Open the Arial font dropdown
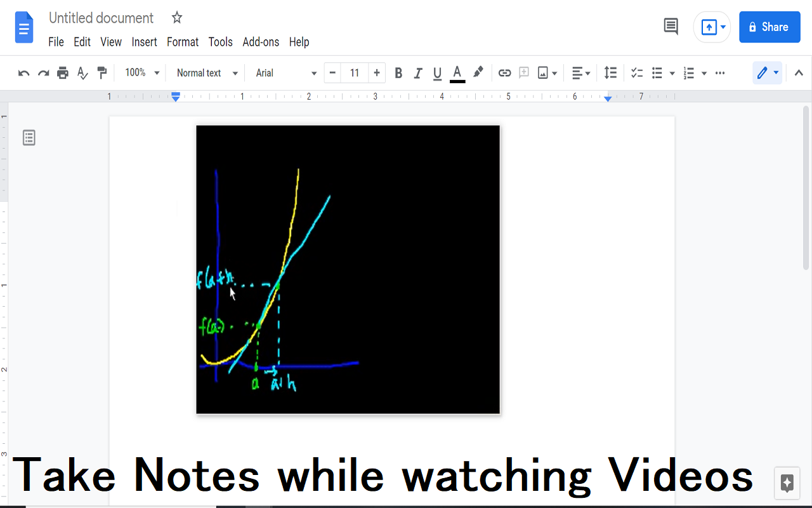The width and height of the screenshot is (812, 508). (286, 73)
